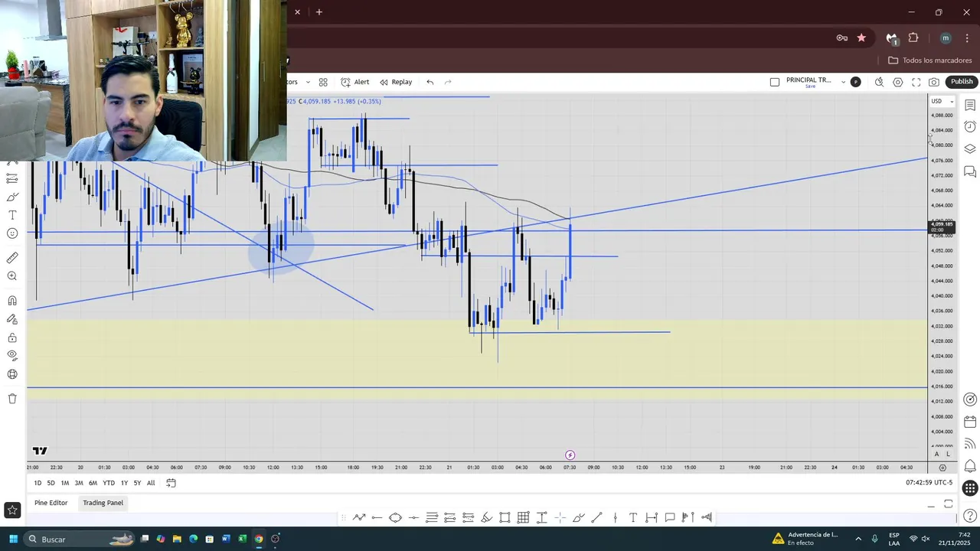Toggle lock all drawings padlock
Screen dimensions: 980x551
12,337
